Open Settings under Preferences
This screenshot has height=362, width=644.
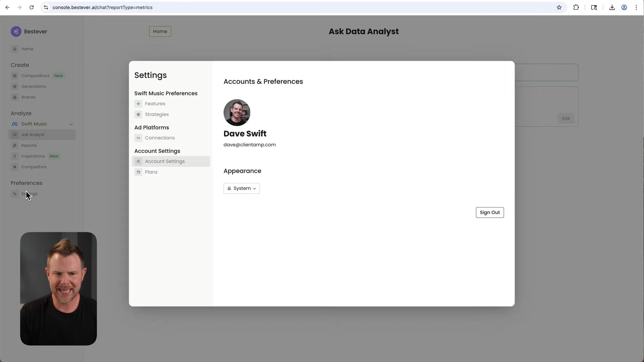[x=42, y=194]
